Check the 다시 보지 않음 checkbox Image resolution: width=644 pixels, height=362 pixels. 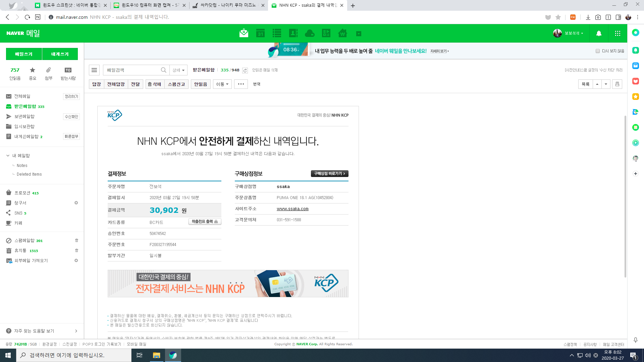(x=598, y=51)
